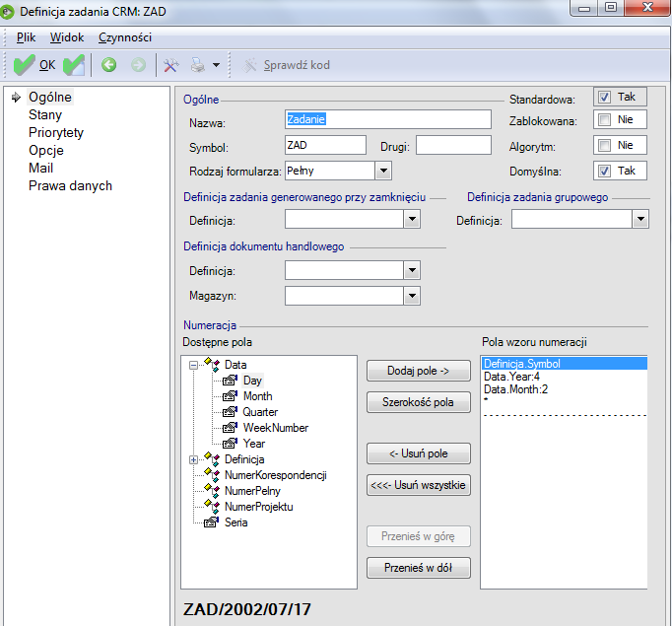Image resolution: width=672 pixels, height=626 pixels.
Task: Click the printer icon in toolbar
Action: pyautogui.click(x=198, y=65)
